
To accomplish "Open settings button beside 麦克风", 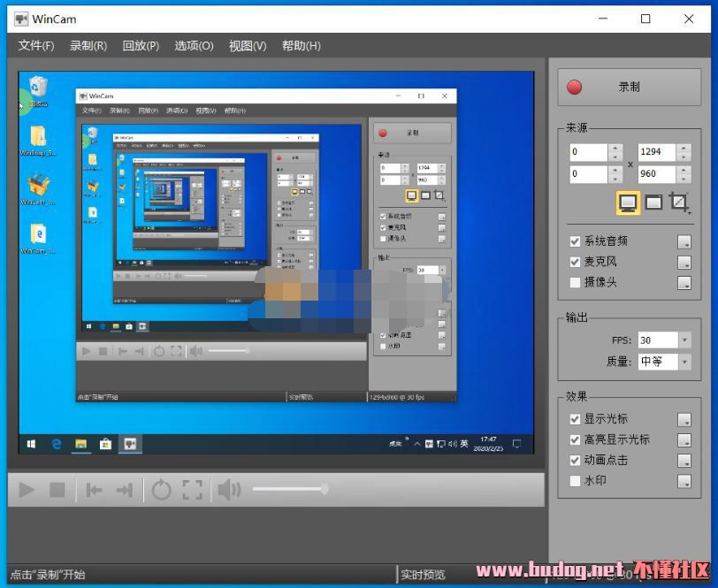I will tap(684, 263).
